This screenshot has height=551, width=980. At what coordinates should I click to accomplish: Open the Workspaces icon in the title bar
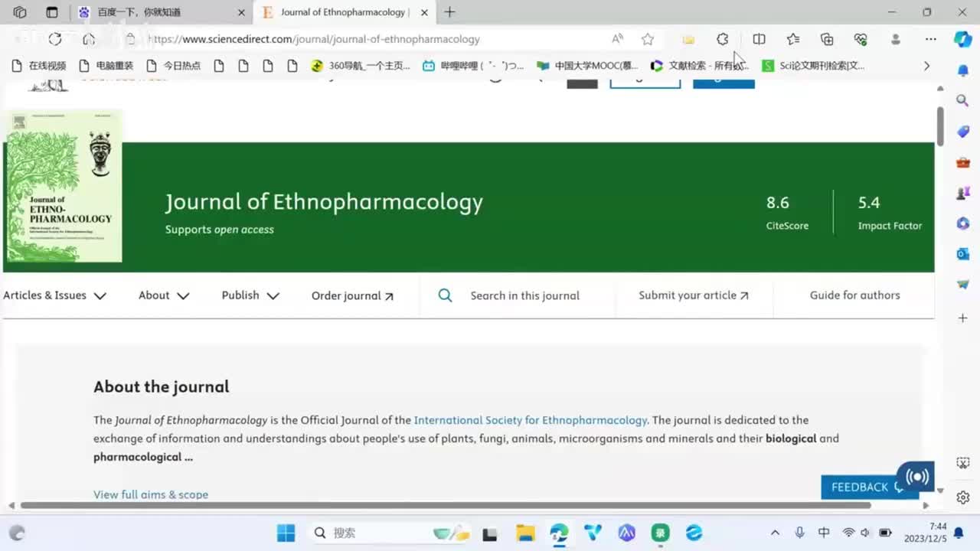(x=20, y=12)
